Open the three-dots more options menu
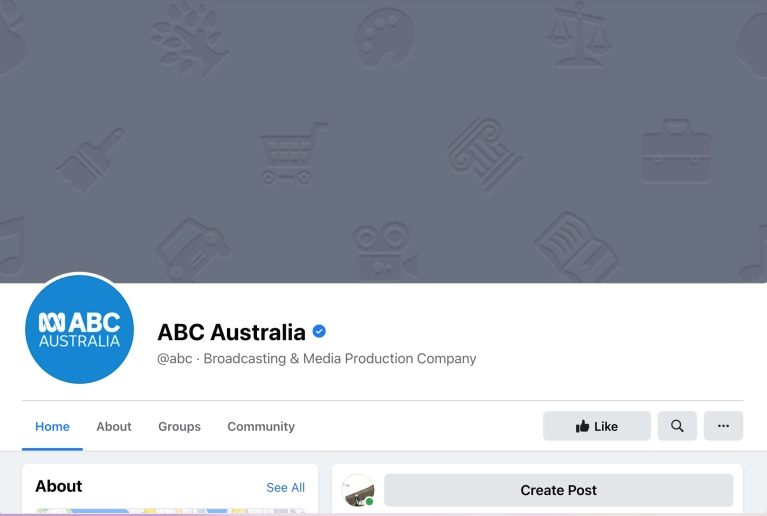The width and height of the screenshot is (767, 516). pos(723,426)
